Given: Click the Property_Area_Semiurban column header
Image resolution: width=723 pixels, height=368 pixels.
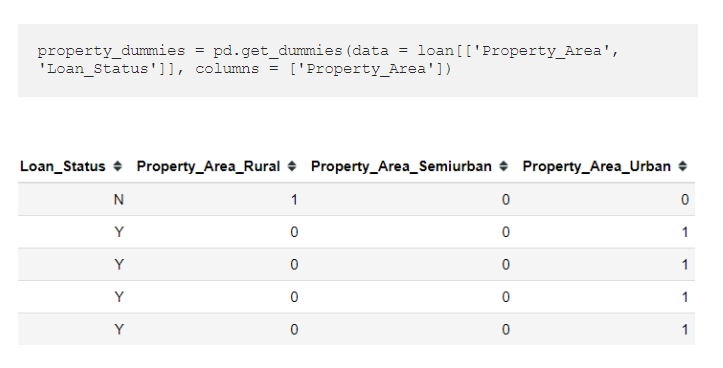Looking at the screenshot, I should pyautogui.click(x=401, y=166).
